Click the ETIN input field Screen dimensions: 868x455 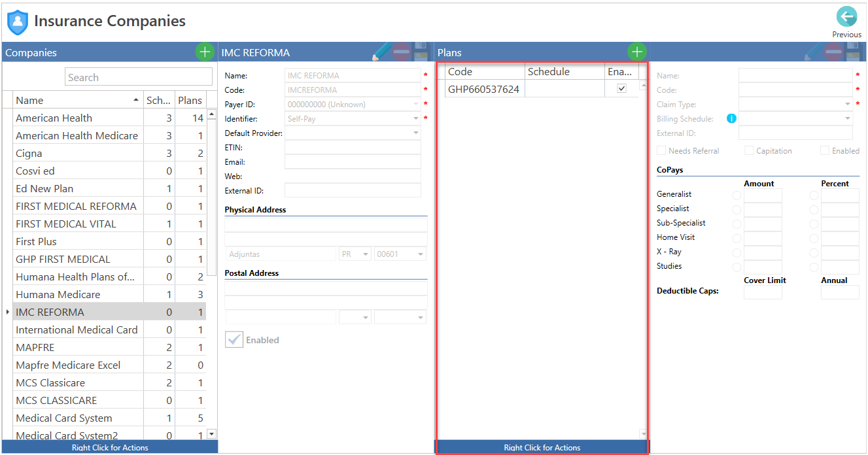[353, 147]
